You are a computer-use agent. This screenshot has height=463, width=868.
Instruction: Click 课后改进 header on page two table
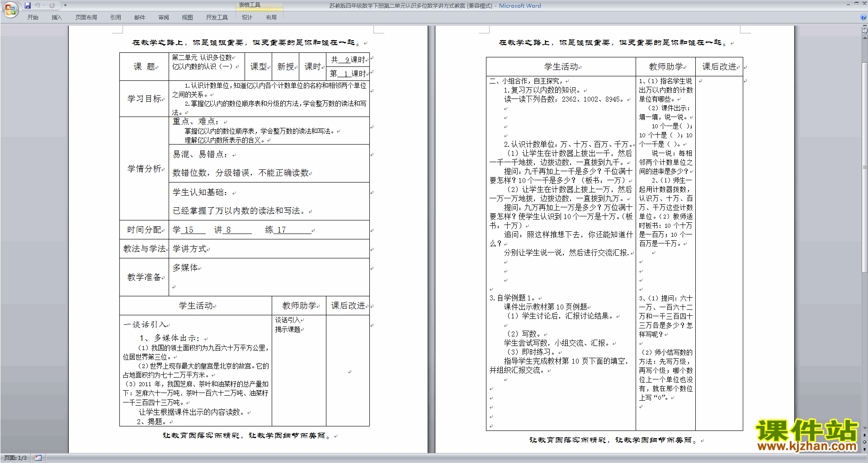(719, 67)
